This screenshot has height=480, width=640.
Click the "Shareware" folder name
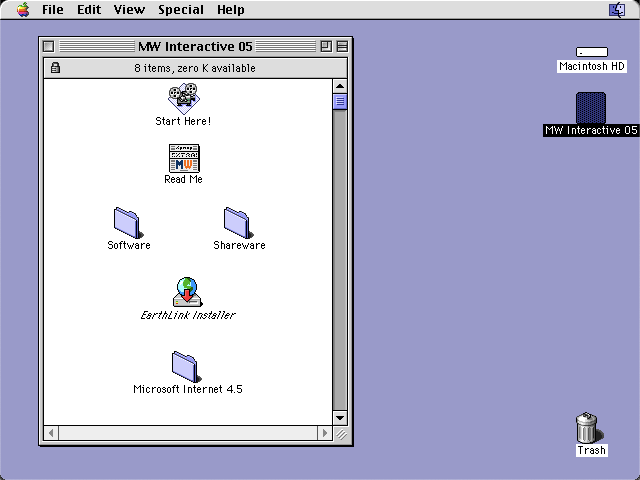239,245
